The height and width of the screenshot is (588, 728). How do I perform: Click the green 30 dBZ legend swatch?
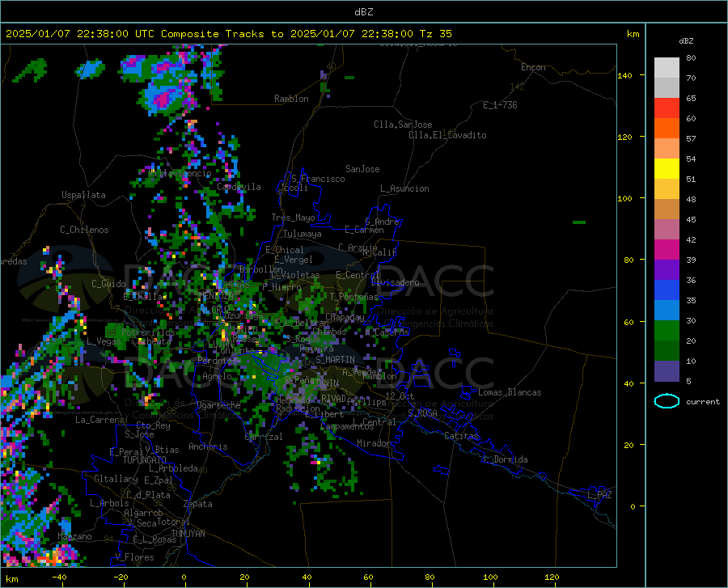667,331
